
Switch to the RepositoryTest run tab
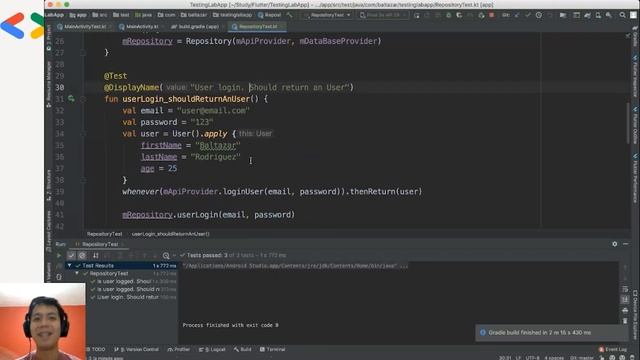click(x=100, y=244)
